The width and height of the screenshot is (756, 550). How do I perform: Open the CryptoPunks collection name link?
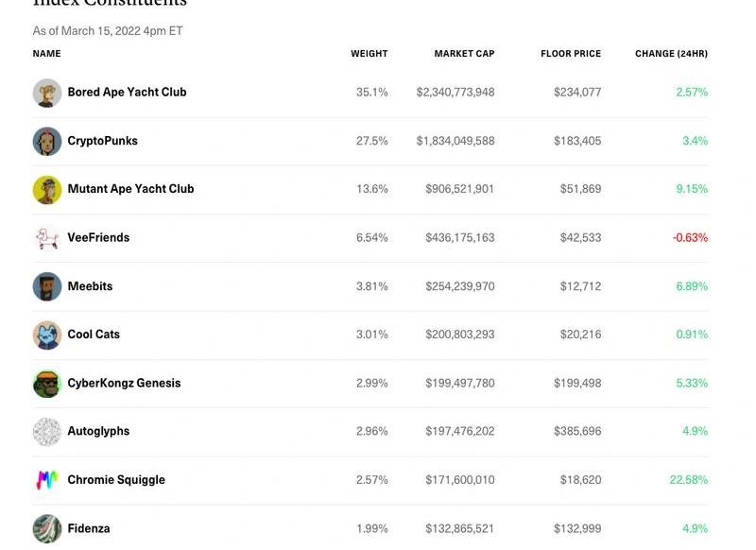[x=102, y=141]
